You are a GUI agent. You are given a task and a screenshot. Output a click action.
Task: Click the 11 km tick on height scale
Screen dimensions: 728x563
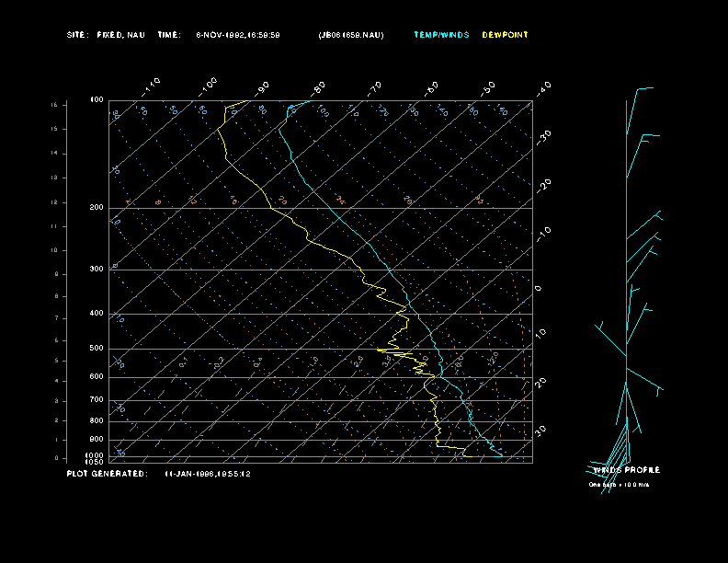(54, 226)
